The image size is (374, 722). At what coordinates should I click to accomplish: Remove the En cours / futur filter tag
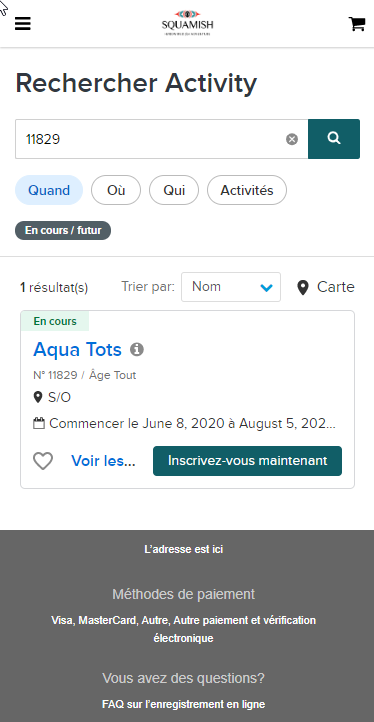click(63, 230)
